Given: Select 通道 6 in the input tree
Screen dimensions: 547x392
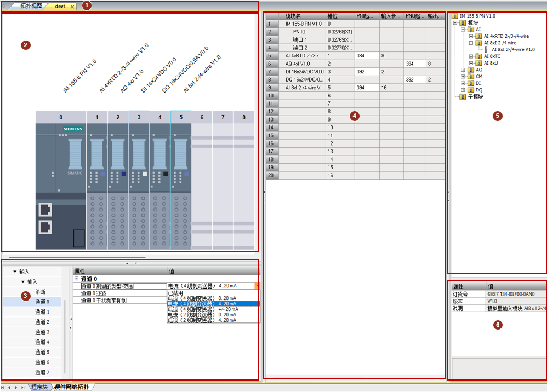Looking at the screenshot, I should pyautogui.click(x=42, y=362).
